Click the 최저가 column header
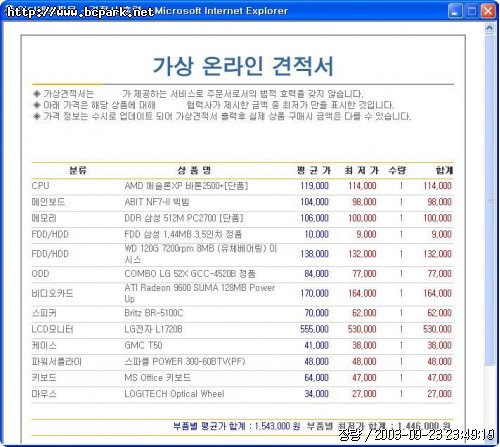This screenshot has height=447, width=500. point(362,170)
